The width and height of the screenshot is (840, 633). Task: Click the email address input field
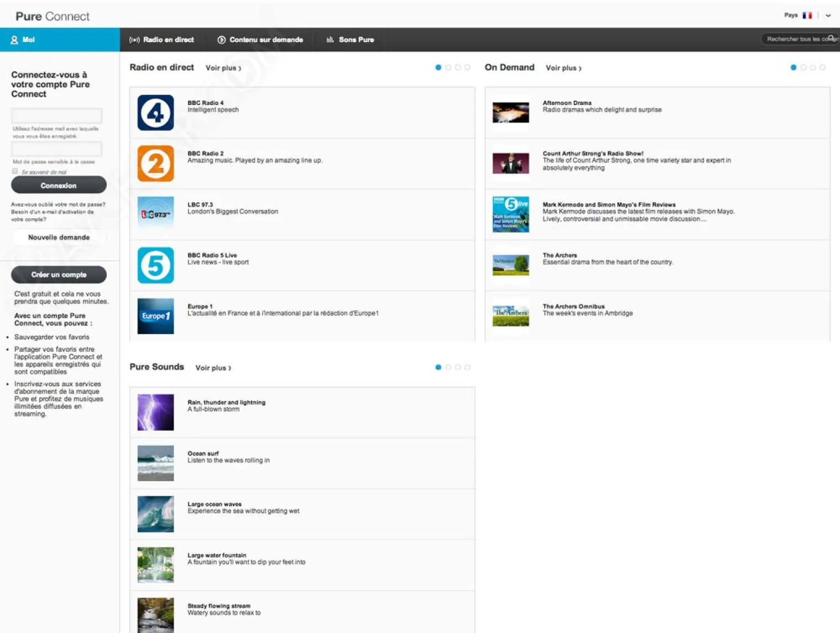[x=56, y=115]
